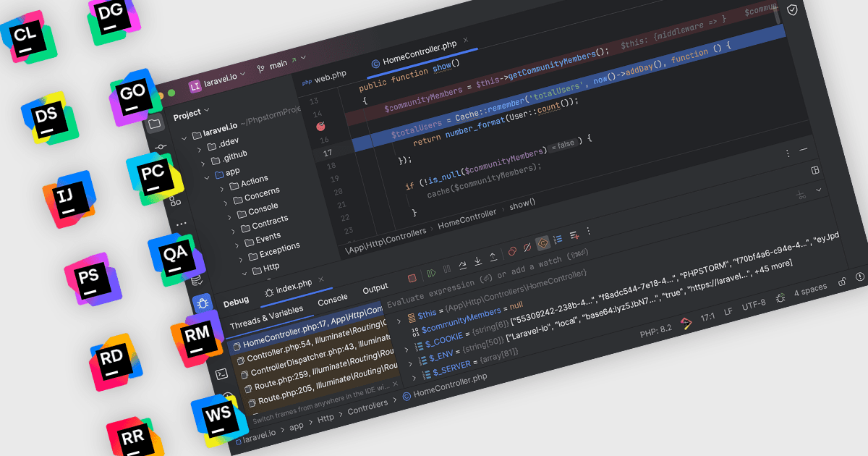Click the Stop debug session button
The height and width of the screenshot is (456, 868).
tap(412, 277)
